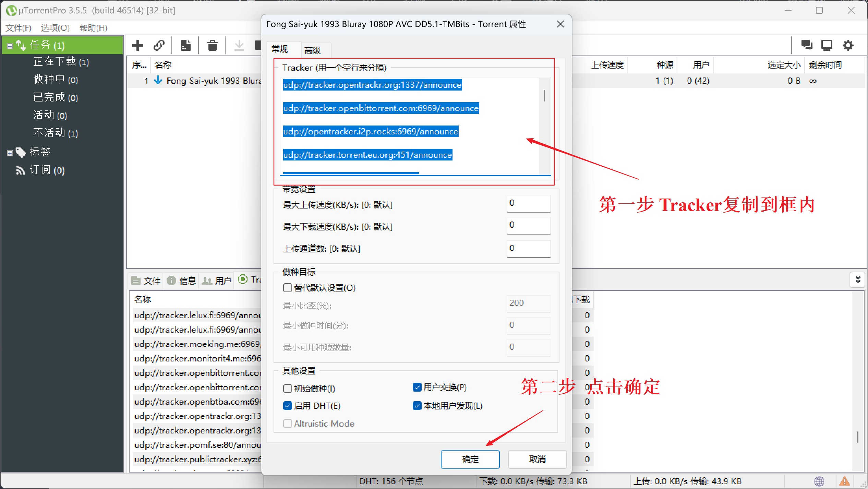Click the max upload speed input field
The width and height of the screenshot is (868, 489).
[x=529, y=203]
